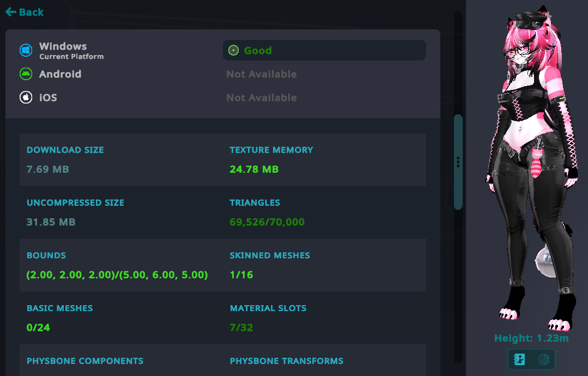Click the PhysBone Transforms heading
This screenshot has height=376, width=588.
tap(287, 361)
